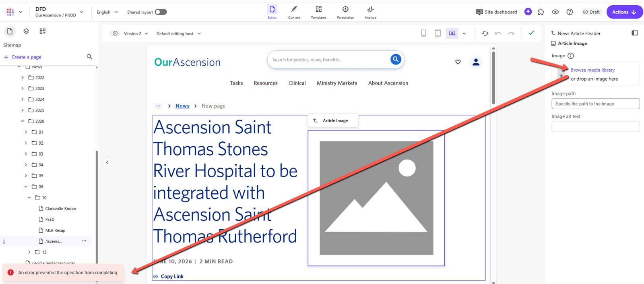644x284 pixels.
Task: Switch to the Content tab
Action: click(x=294, y=12)
